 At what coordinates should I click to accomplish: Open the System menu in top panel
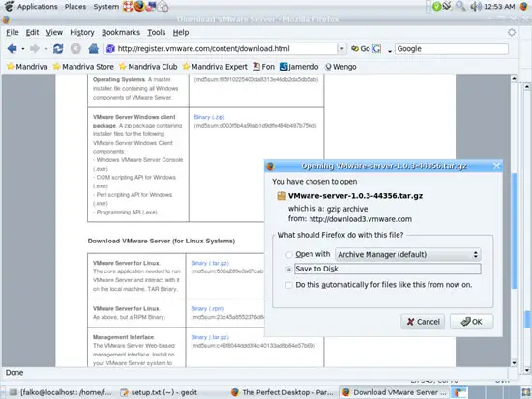click(x=105, y=7)
